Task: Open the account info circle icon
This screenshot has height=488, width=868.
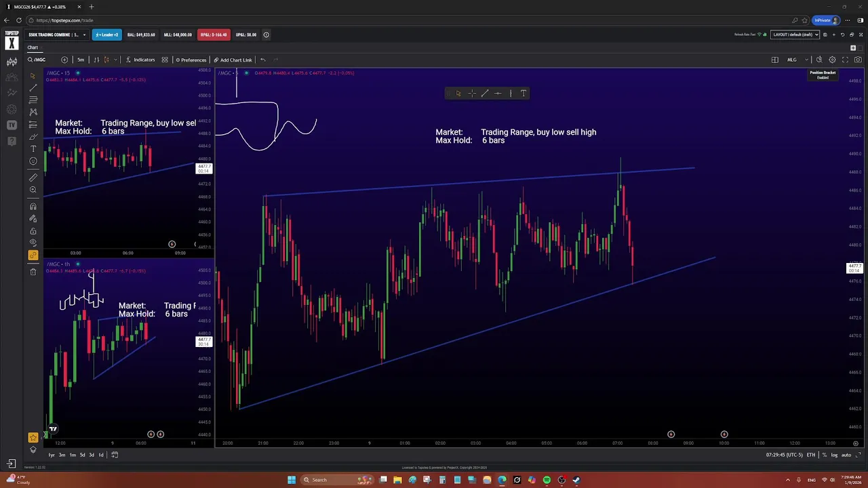Action: 266,35
